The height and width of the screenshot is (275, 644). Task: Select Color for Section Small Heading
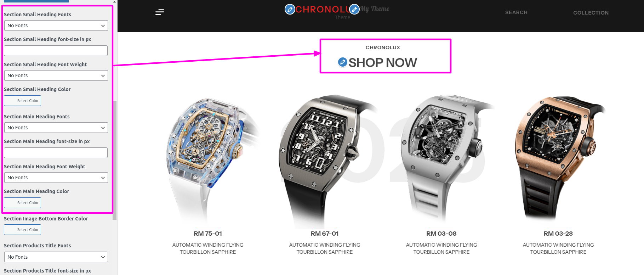pos(23,101)
